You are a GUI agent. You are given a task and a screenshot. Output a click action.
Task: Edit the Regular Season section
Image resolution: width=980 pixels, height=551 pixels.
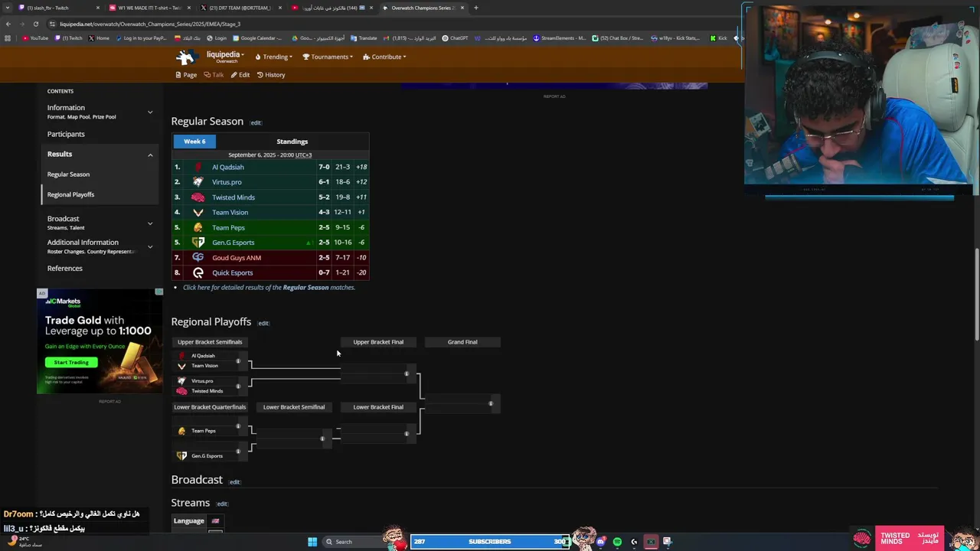pos(256,122)
